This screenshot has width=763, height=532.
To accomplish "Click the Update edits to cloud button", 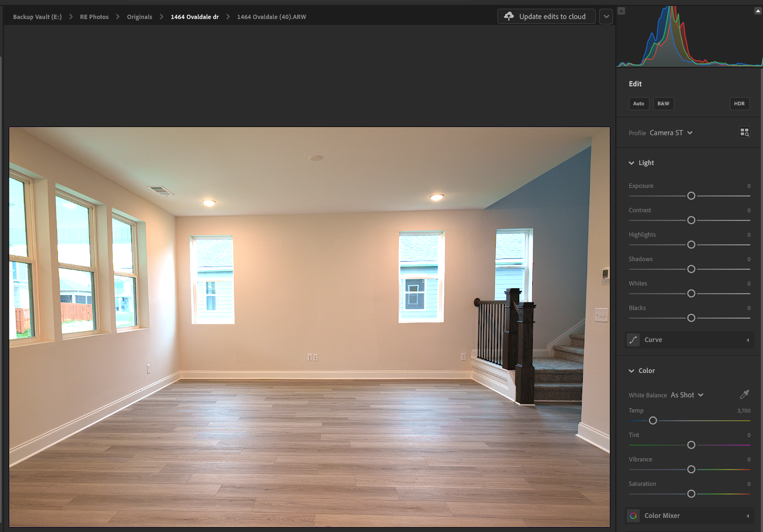I will [546, 16].
